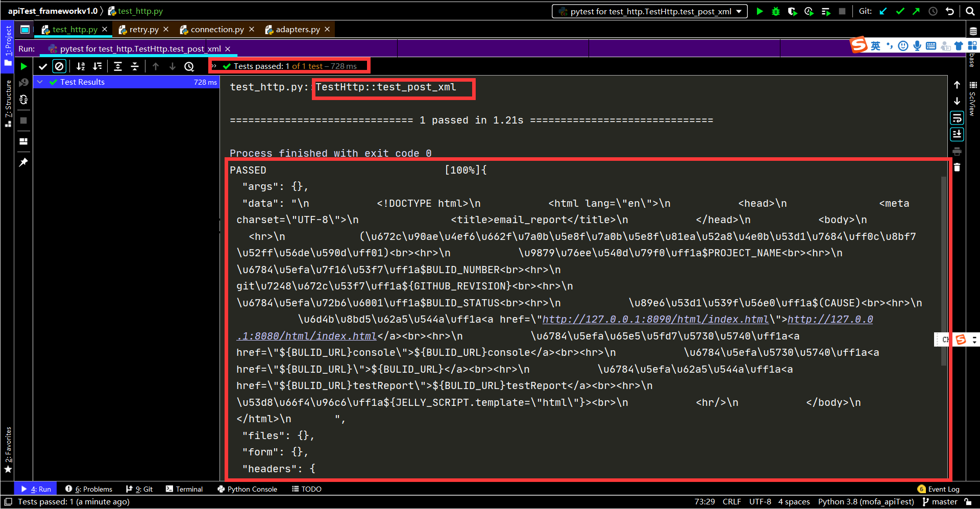Show Git history clock icon
The height and width of the screenshot is (509, 980).
(x=933, y=11)
